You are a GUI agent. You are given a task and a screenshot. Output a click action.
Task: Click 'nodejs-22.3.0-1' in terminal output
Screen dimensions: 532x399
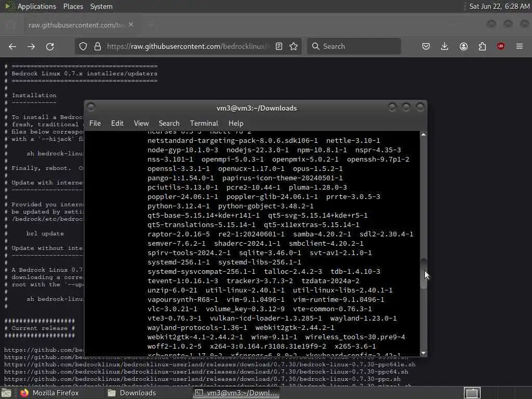coord(258,150)
